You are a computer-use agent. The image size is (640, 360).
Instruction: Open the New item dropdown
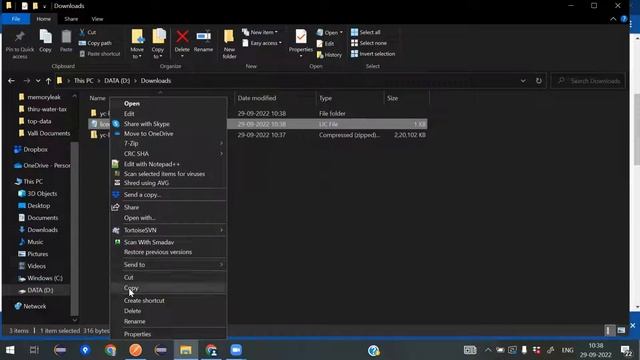tap(260, 32)
